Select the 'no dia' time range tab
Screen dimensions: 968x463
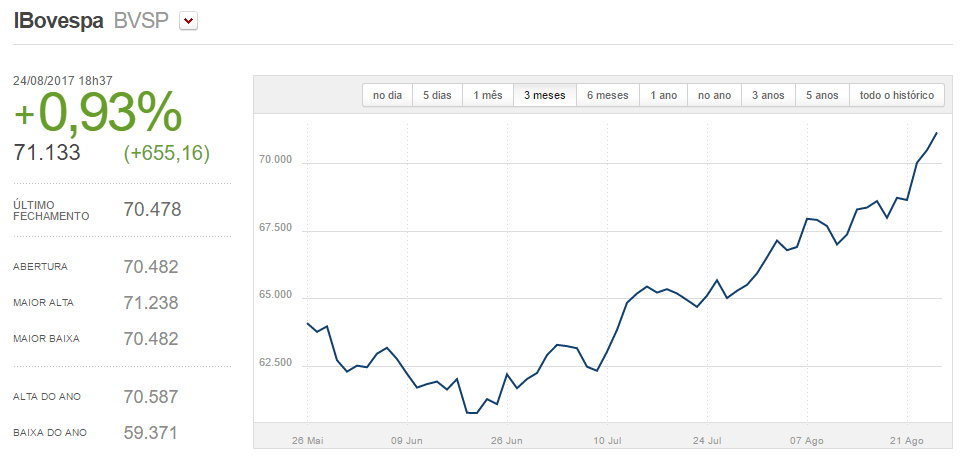coord(387,95)
